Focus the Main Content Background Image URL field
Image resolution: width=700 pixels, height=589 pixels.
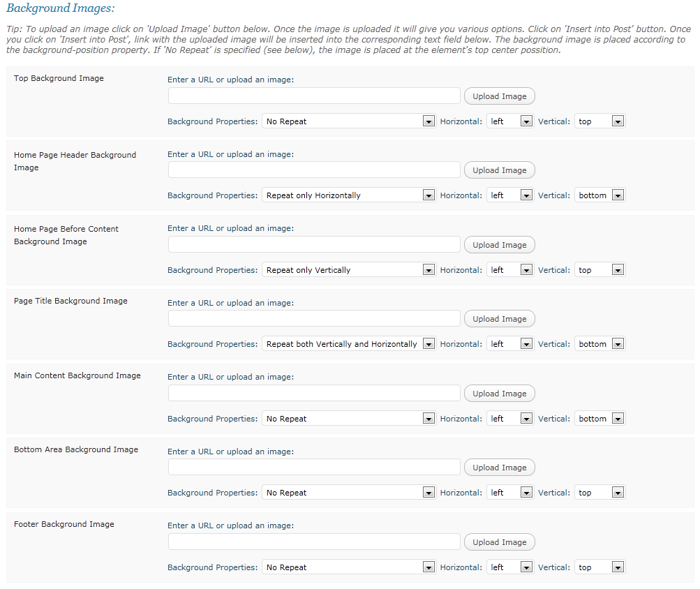314,394
